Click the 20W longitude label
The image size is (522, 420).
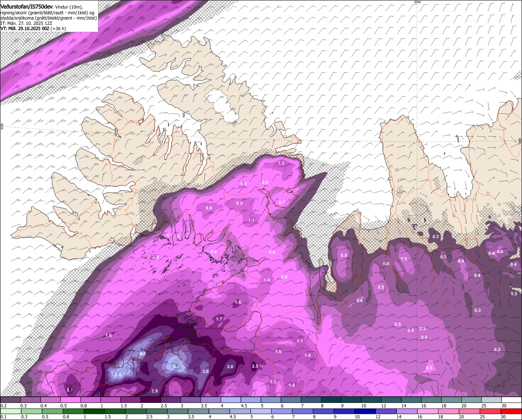417,2
